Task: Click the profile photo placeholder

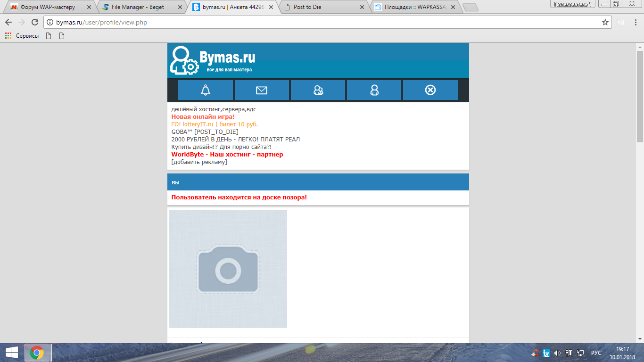Action: coord(228,269)
